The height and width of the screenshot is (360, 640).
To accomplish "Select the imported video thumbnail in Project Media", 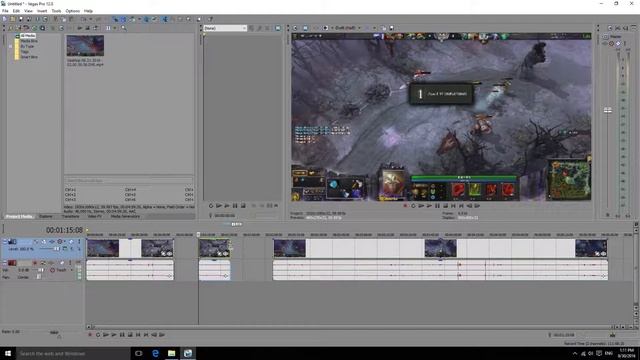I will point(85,46).
